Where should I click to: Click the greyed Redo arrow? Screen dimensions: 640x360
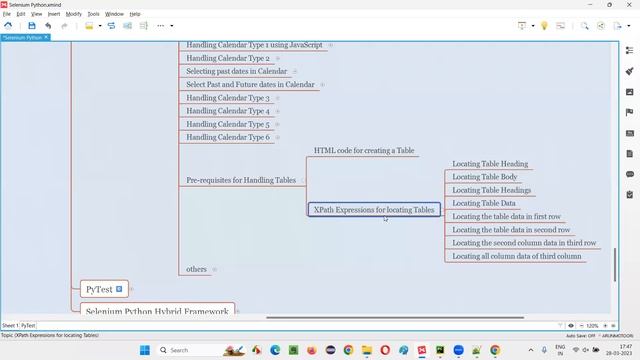point(64,26)
